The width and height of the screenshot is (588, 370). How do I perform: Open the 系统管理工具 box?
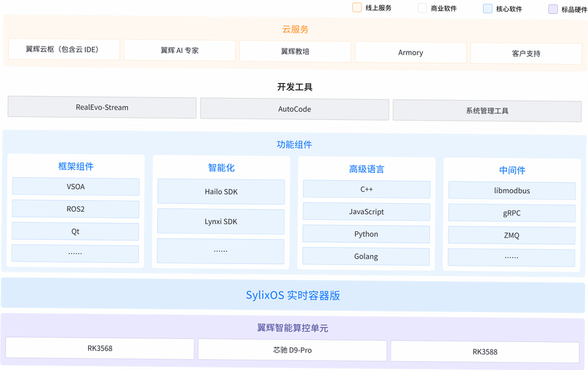487,110
